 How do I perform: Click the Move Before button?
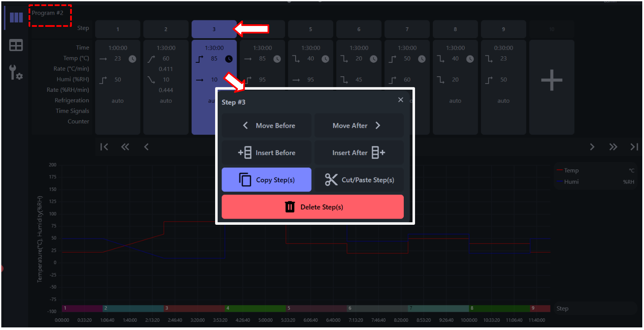(267, 126)
